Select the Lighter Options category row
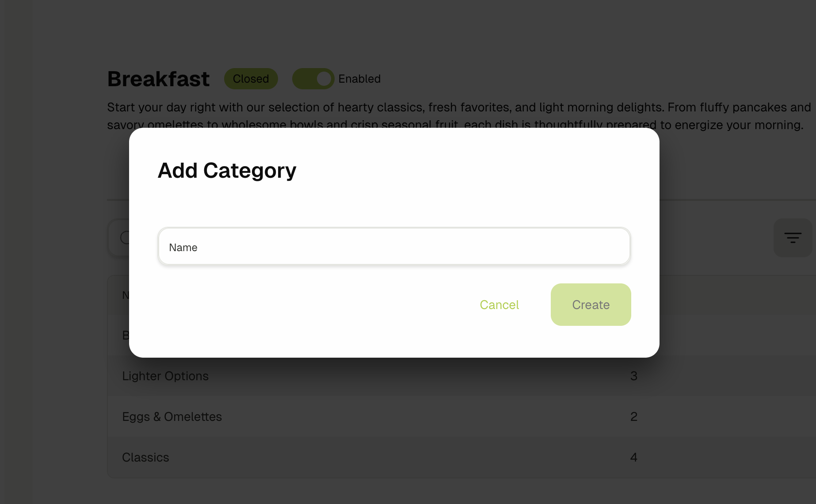Screen dimensions: 816x504 165,376
